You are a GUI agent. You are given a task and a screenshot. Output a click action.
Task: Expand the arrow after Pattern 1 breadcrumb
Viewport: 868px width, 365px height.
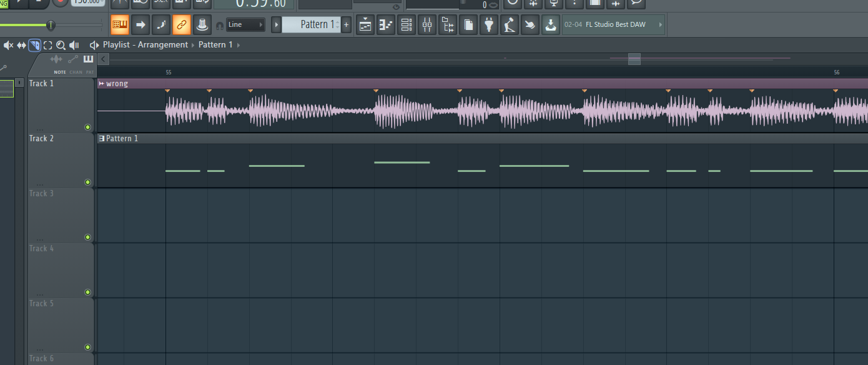coord(239,45)
